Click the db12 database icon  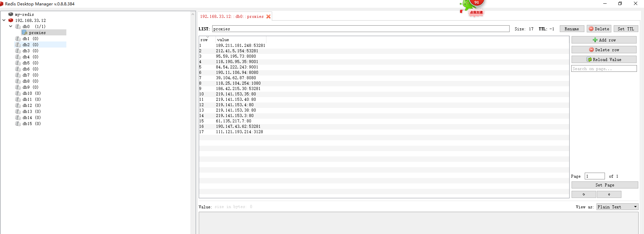tap(18, 105)
